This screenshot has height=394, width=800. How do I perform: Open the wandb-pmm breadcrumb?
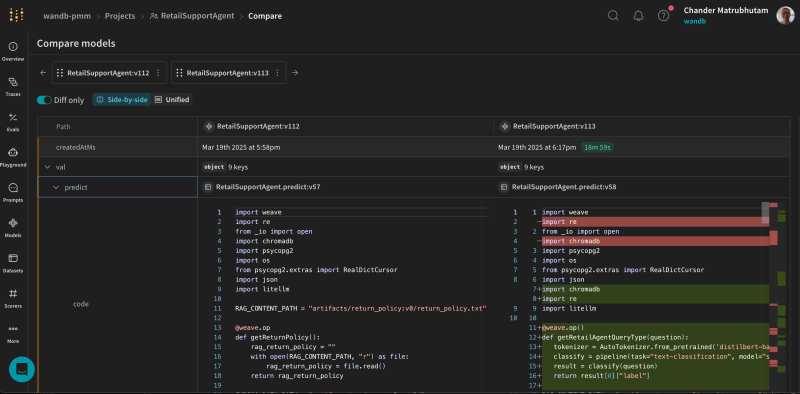click(x=67, y=16)
